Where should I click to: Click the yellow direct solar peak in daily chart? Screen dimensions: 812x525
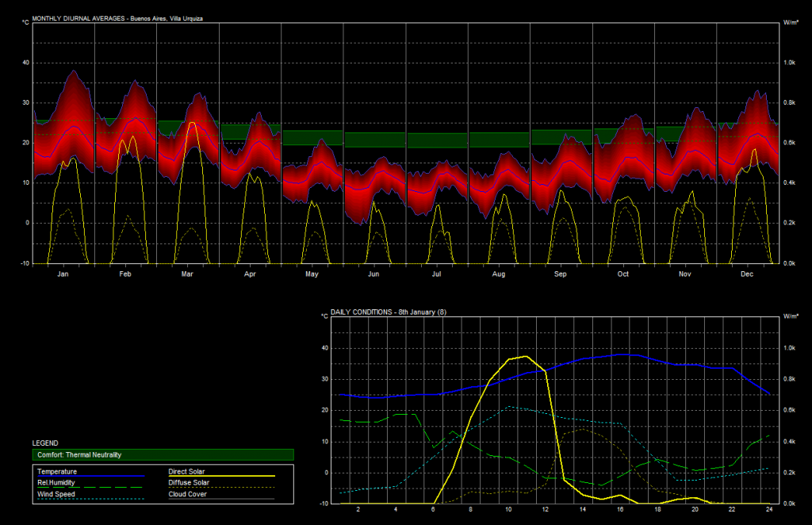[x=526, y=357]
